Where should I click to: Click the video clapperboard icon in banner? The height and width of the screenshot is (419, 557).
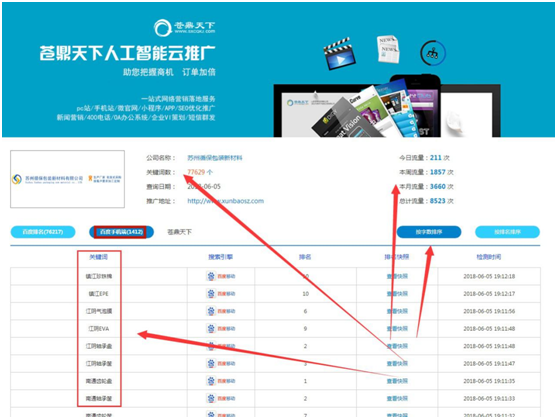(339, 53)
